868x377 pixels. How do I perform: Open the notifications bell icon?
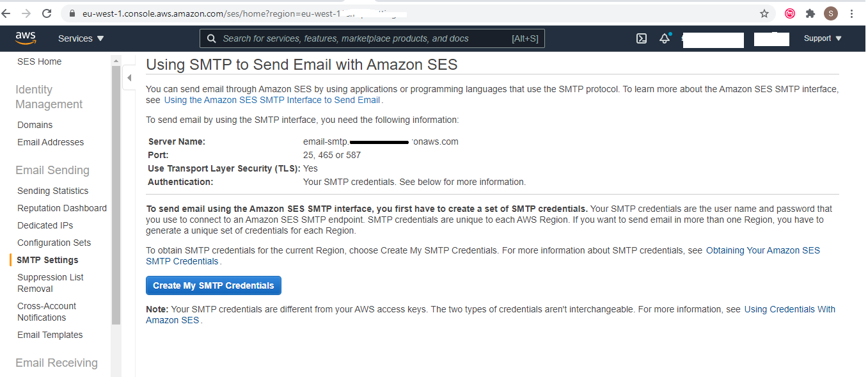coord(664,38)
